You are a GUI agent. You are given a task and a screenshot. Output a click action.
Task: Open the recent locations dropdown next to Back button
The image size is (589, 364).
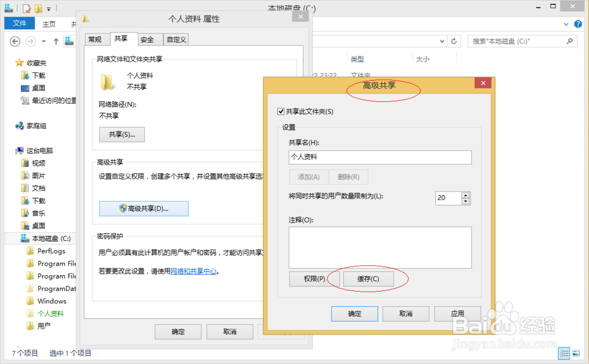tap(44, 41)
